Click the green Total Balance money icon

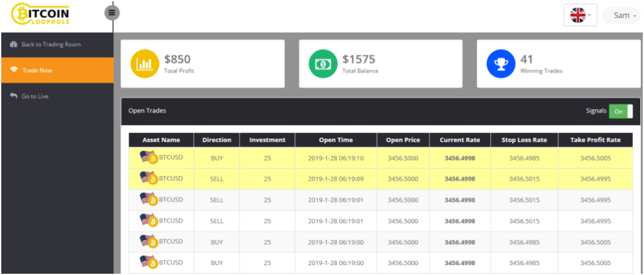coord(323,64)
